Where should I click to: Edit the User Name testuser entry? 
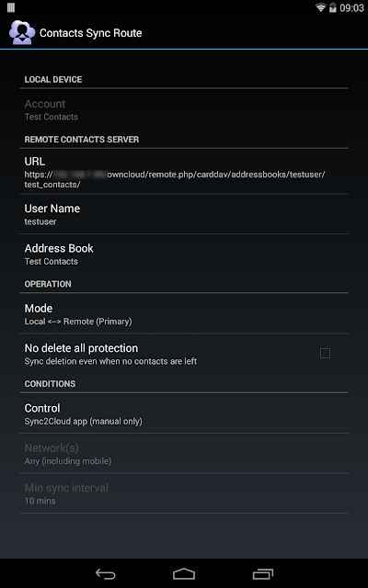point(184,214)
